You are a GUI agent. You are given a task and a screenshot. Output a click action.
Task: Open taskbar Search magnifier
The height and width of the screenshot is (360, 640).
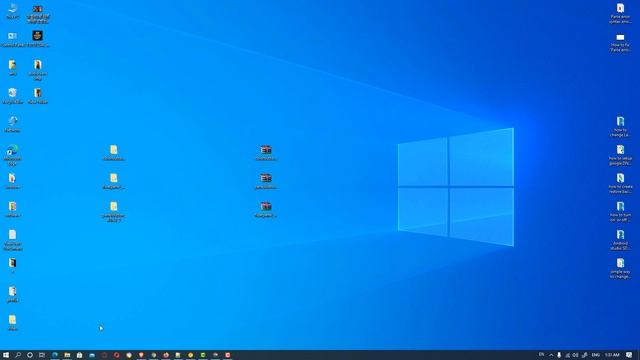pyautogui.click(x=18, y=355)
